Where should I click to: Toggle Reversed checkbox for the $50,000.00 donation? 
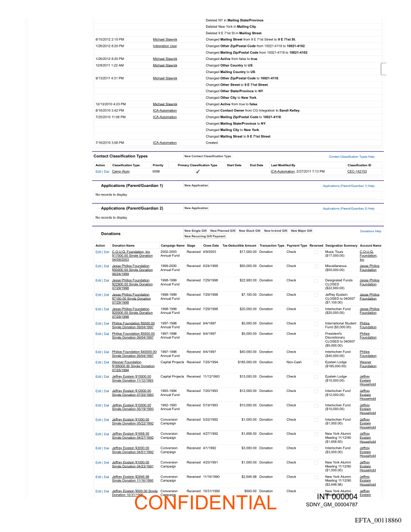316,266
